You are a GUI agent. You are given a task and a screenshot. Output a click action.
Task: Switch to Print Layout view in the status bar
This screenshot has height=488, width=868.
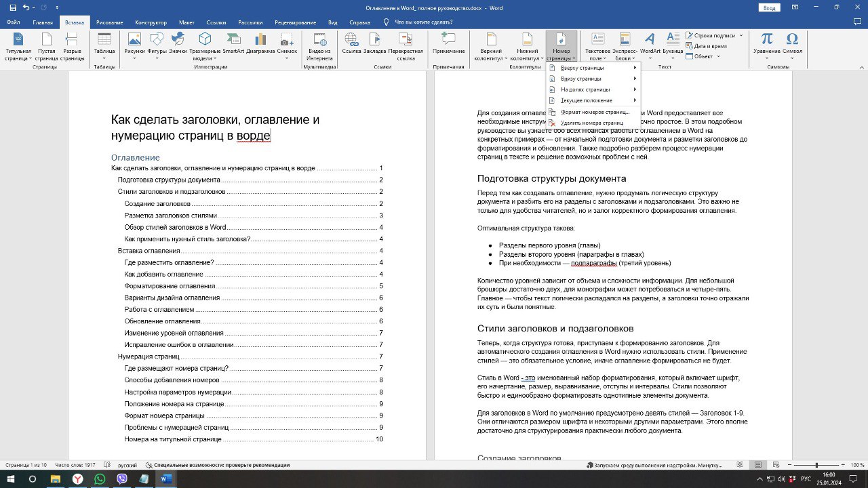[758, 465]
